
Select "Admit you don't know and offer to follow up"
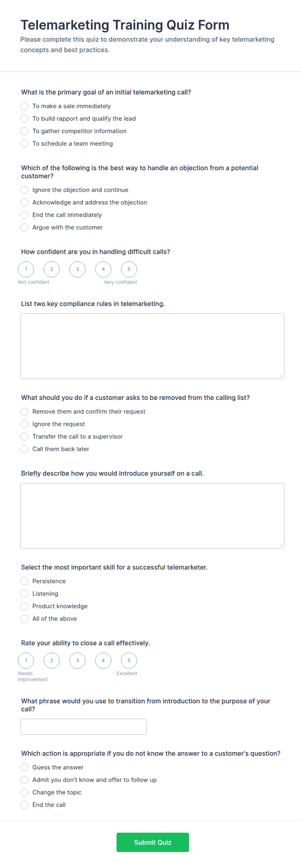(x=24, y=780)
